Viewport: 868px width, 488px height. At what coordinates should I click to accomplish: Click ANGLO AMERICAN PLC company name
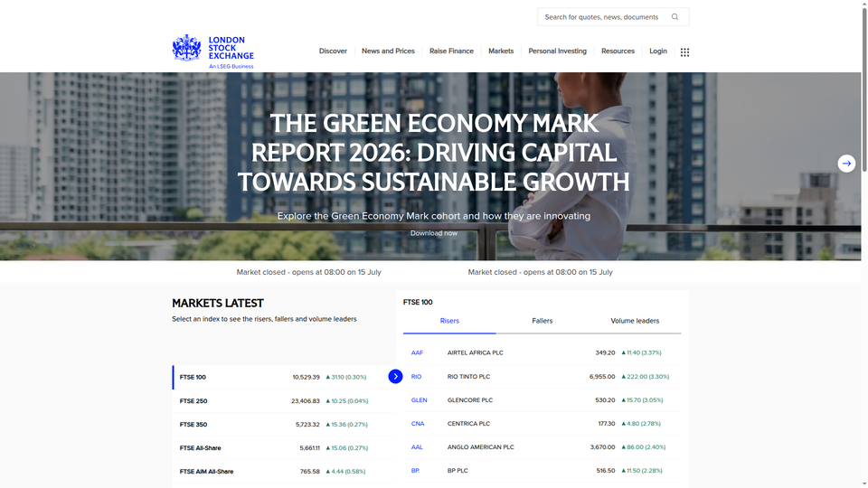pos(480,447)
